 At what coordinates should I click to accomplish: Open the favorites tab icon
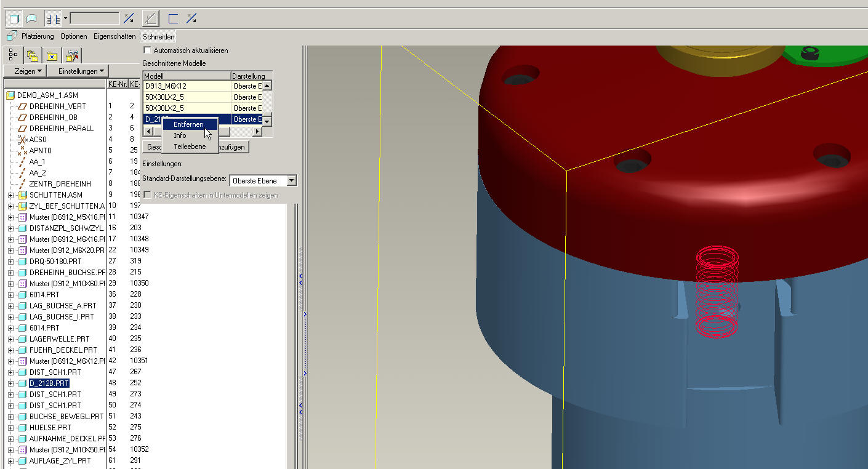pyautogui.click(x=52, y=56)
